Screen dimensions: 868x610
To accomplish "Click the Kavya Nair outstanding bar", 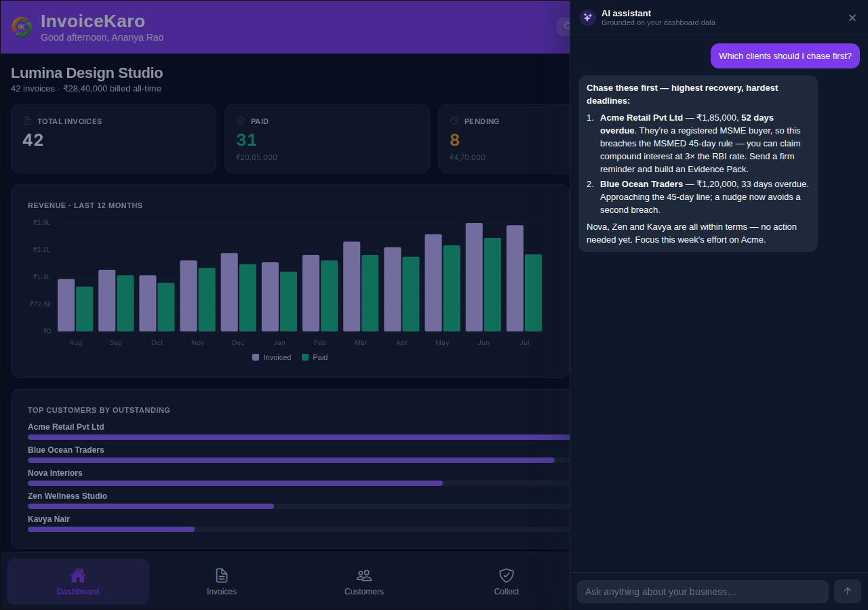I will pos(111,529).
